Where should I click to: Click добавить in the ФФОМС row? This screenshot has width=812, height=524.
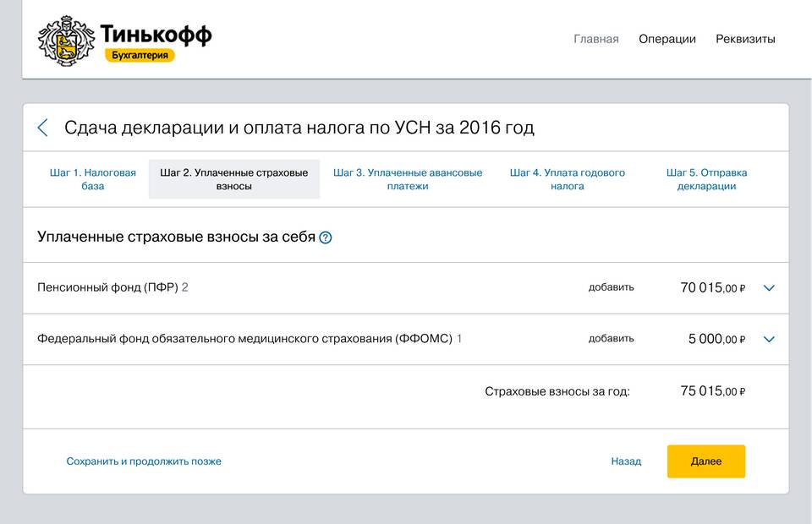pyautogui.click(x=611, y=339)
